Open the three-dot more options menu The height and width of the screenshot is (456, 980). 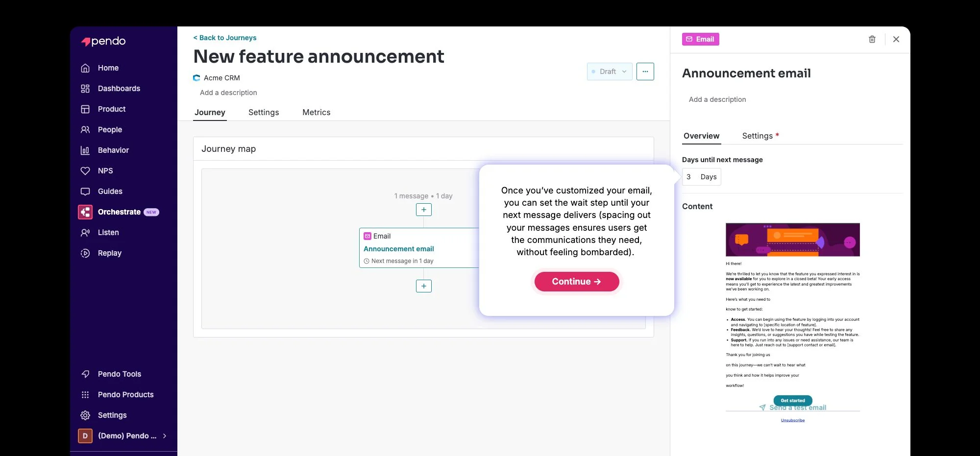645,72
